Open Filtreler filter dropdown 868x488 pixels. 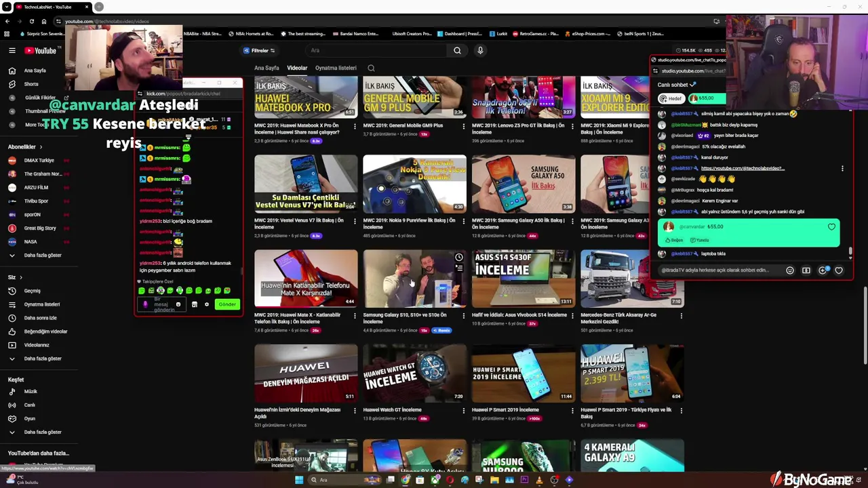pos(259,51)
